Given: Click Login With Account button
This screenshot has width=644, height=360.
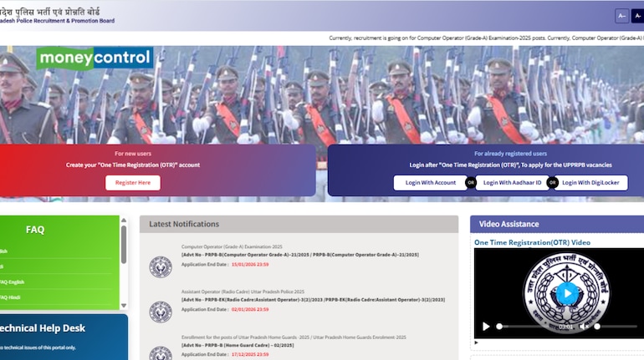Looking at the screenshot, I should pos(432,182).
